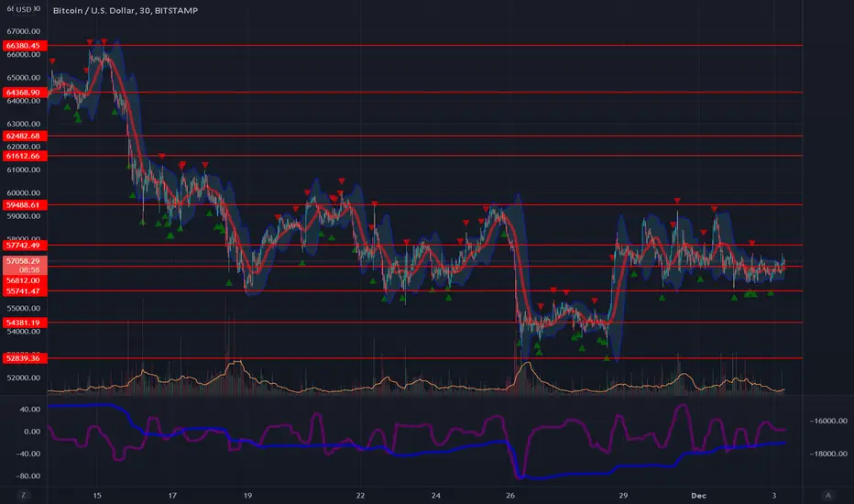Select the 64368.90 red price label
The image size is (854, 504).
(25, 93)
